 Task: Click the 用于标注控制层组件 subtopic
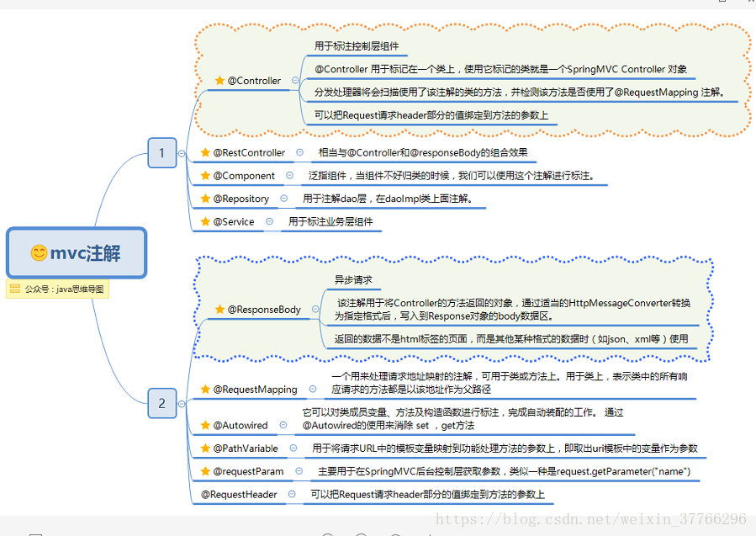point(357,45)
